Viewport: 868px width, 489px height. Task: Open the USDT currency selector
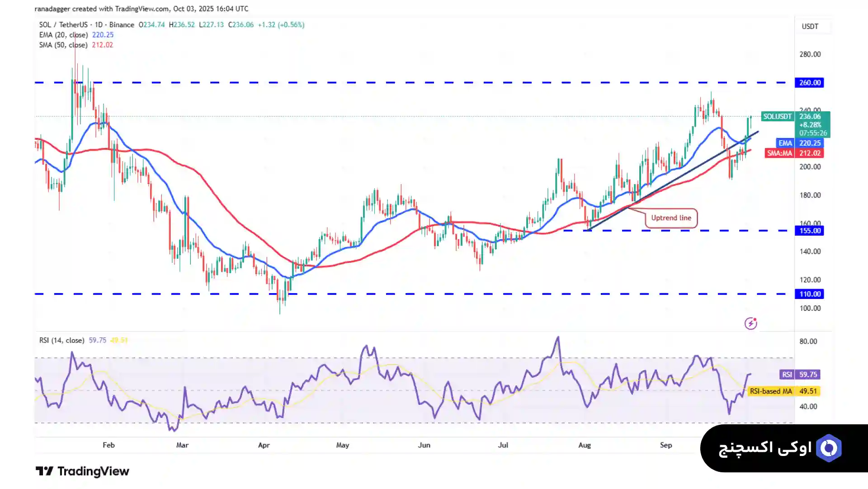pos(810,27)
